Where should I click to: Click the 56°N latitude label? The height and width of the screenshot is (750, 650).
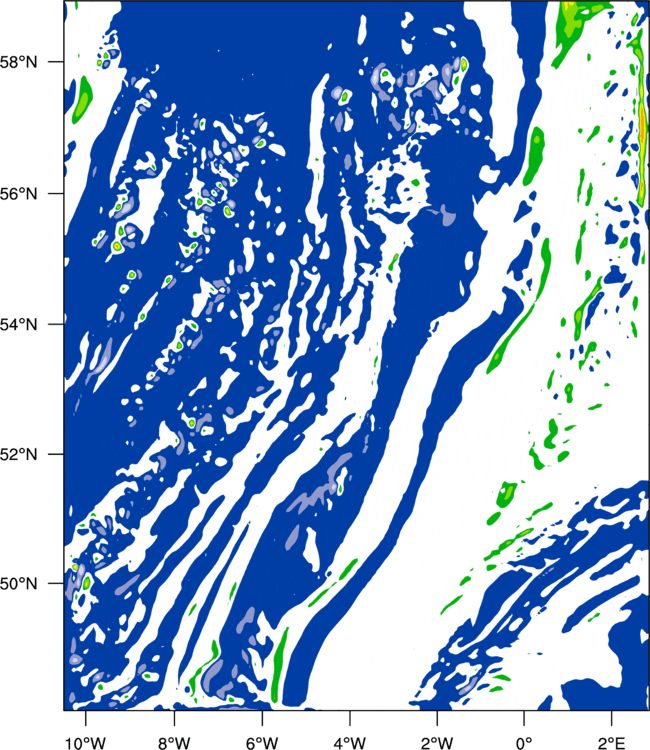[19, 194]
